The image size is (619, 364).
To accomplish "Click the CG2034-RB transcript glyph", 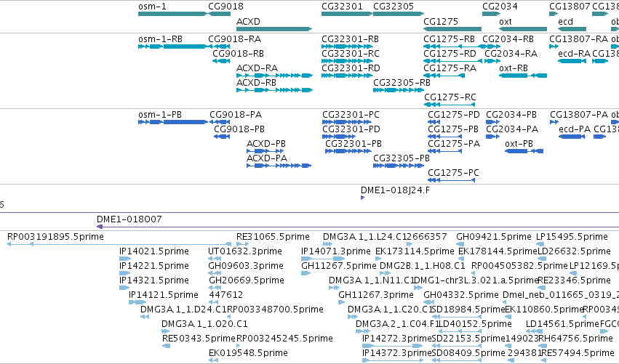I will (x=492, y=46).
